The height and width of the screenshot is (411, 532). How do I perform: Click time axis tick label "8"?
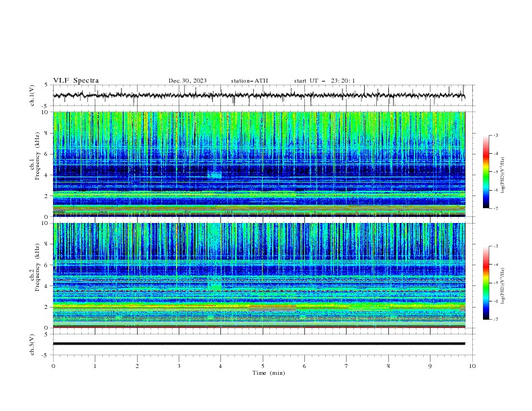pos(388,366)
